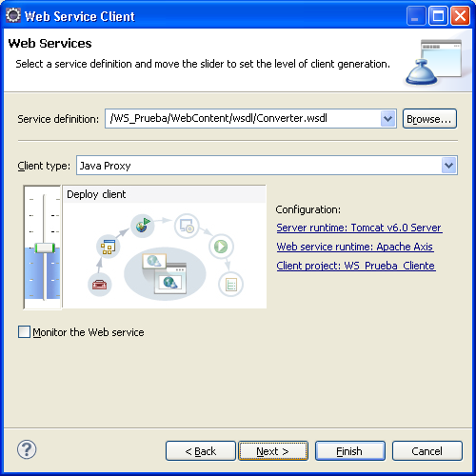Minimize the Web Service Client window
The height and width of the screenshot is (476, 476).
point(416,15)
